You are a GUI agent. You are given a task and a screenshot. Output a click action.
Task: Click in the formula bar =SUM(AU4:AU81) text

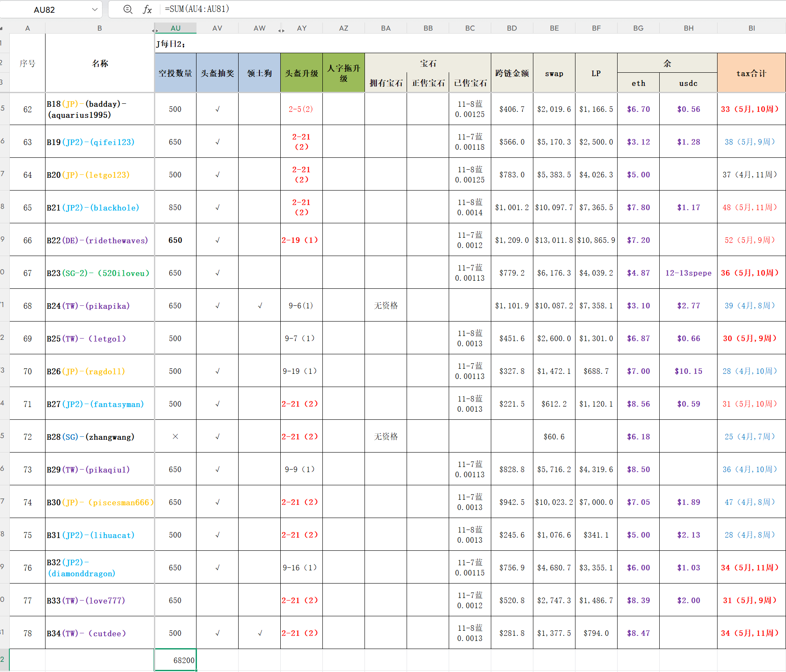click(x=197, y=9)
